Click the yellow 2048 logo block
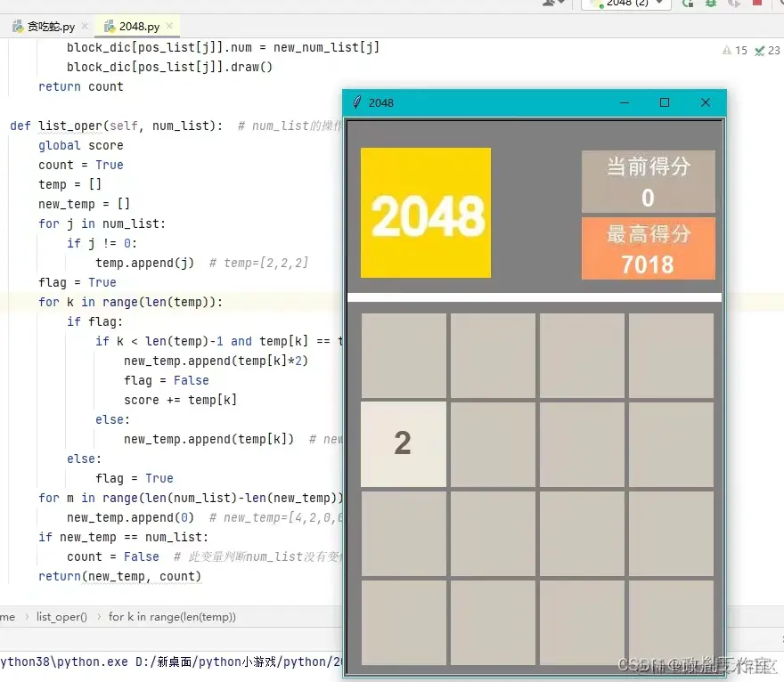Viewport: 784px width, 682px height. pyautogui.click(x=426, y=213)
